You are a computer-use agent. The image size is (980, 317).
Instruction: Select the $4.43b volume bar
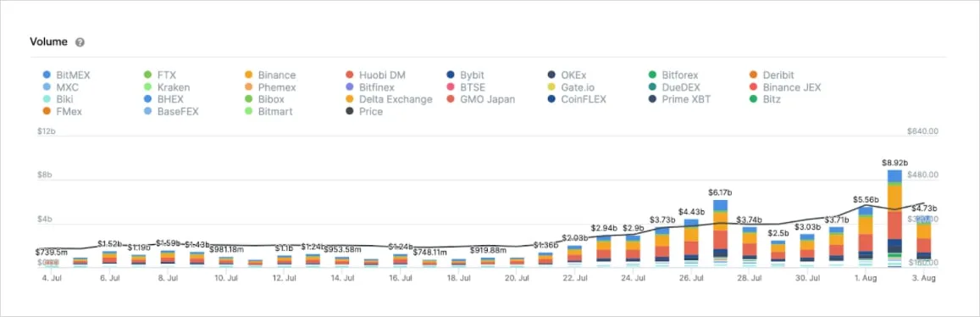[x=690, y=243]
